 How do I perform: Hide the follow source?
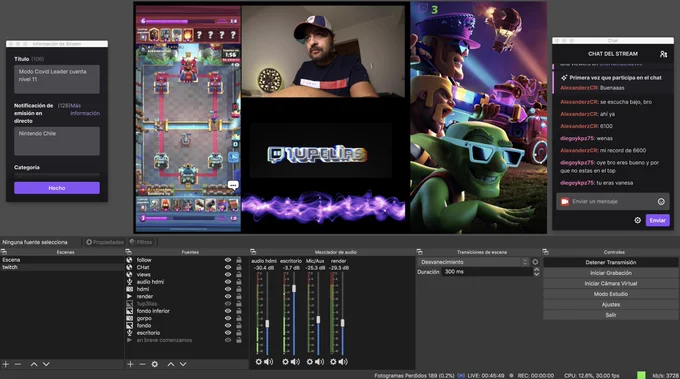[228, 260]
